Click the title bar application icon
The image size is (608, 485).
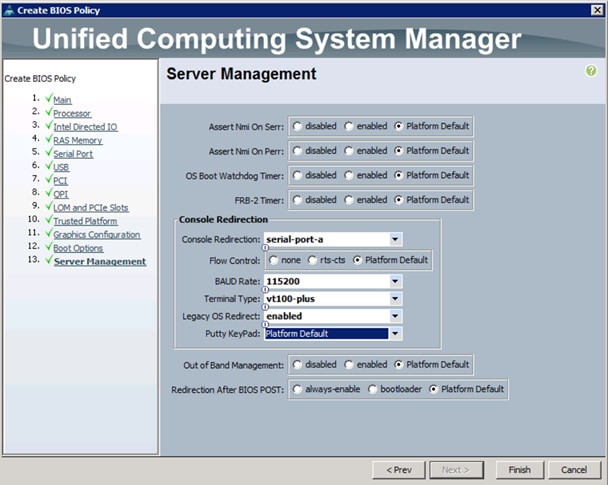(9, 10)
